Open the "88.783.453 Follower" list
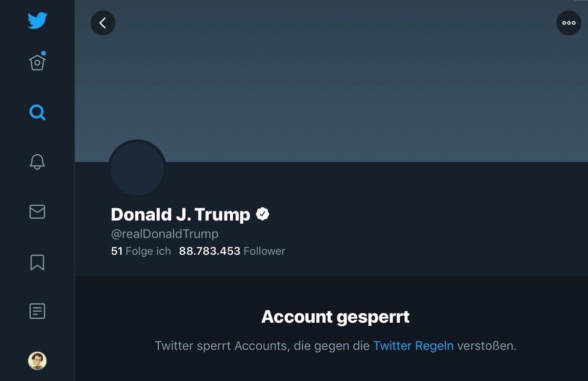588x381 pixels. click(x=232, y=251)
